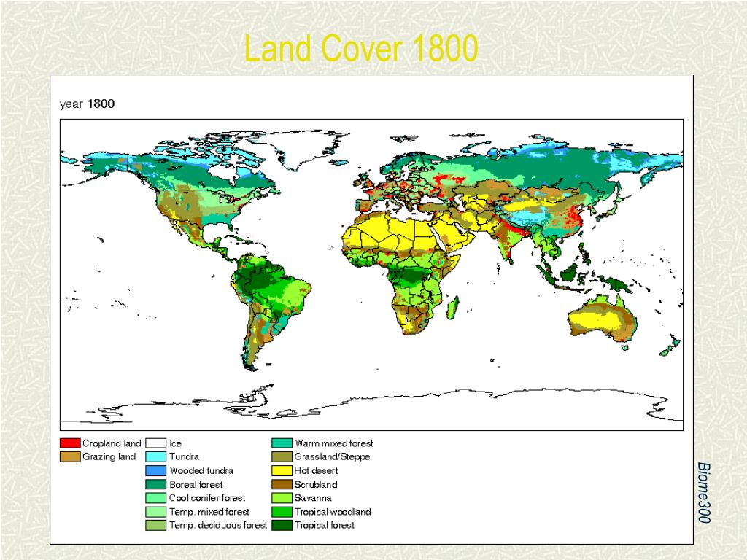The image size is (747, 560).
Task: Click the 'Cropland land' legend label
Action: pyautogui.click(x=112, y=443)
